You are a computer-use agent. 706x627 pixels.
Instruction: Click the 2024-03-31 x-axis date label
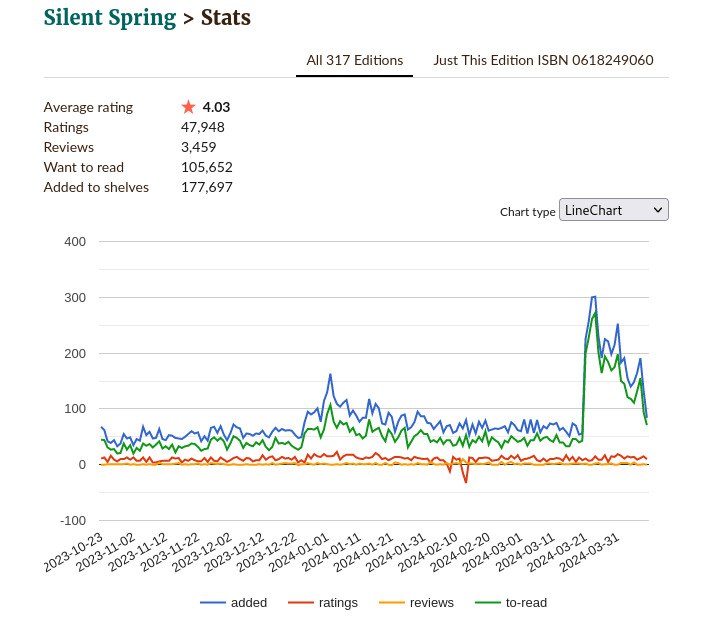pos(590,552)
